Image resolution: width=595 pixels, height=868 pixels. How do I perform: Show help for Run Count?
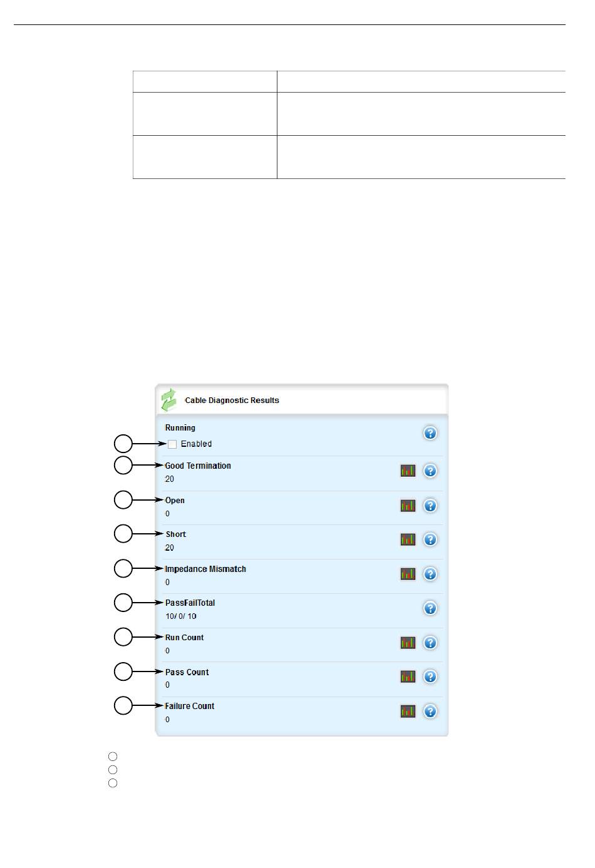[430, 643]
